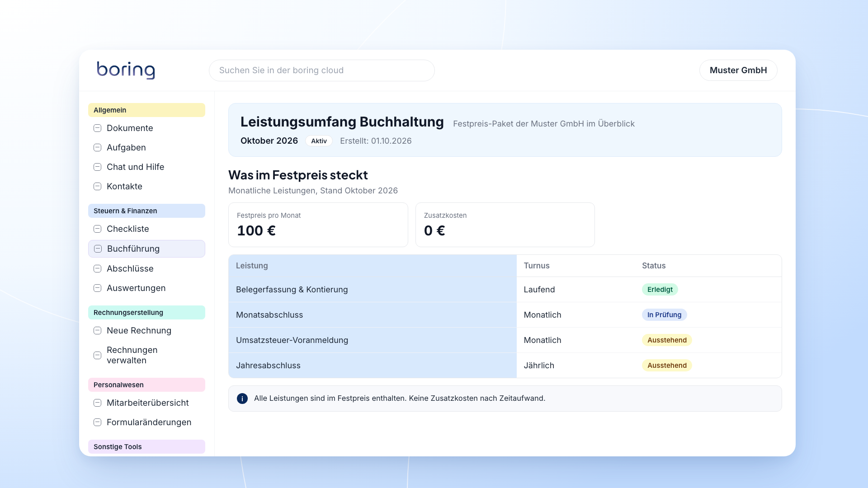868x488 pixels.
Task: Click the Allgemein section header
Action: click(146, 110)
